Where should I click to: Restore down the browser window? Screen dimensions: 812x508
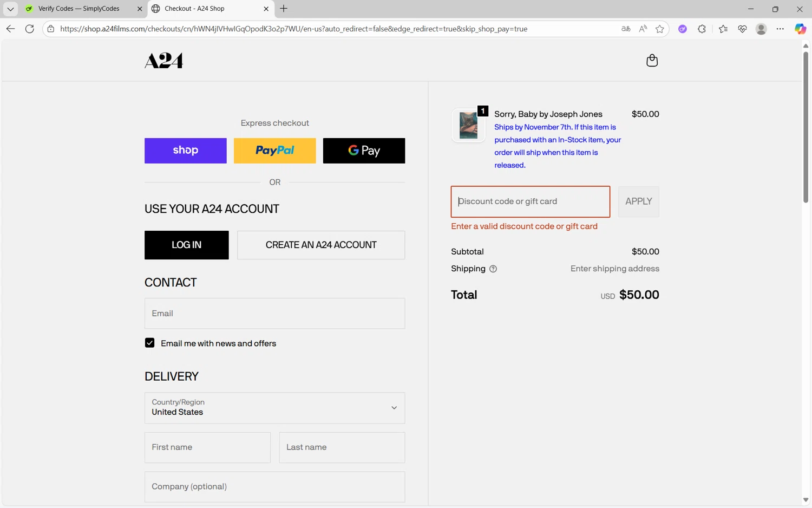coord(775,9)
